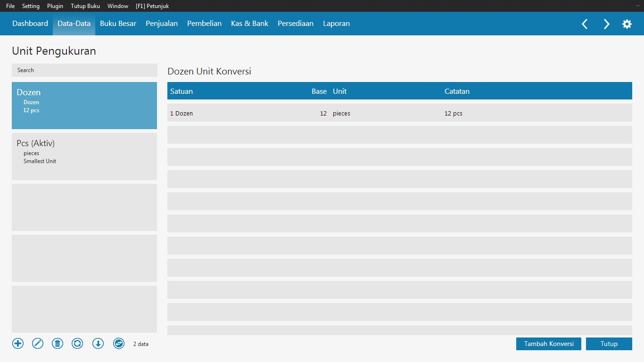This screenshot has height=362, width=644.
Task: Click the '2 data' count label
Action: coord(141,344)
